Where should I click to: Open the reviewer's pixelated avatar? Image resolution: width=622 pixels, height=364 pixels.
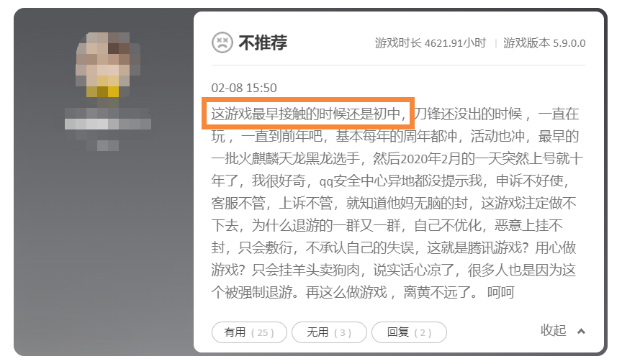tap(108, 65)
